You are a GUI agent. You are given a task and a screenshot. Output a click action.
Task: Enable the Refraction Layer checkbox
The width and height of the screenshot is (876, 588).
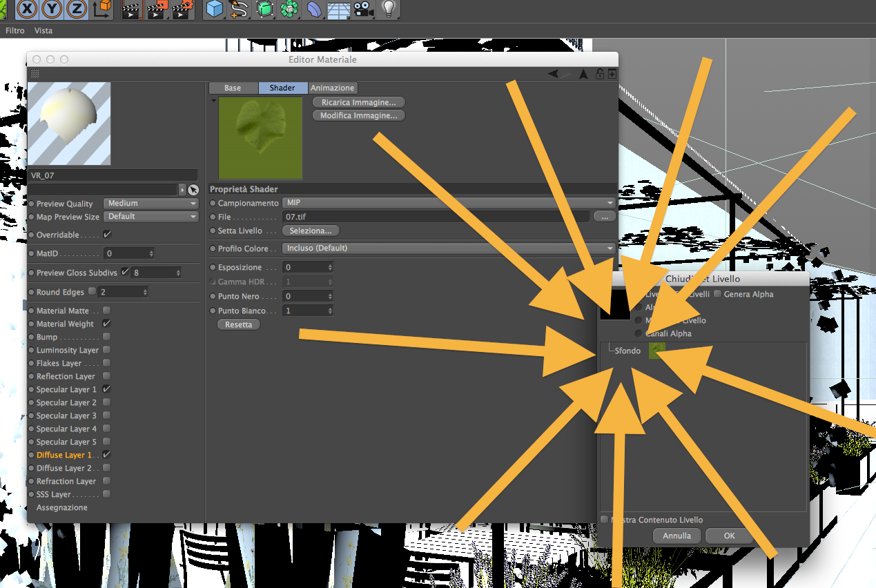click(107, 481)
